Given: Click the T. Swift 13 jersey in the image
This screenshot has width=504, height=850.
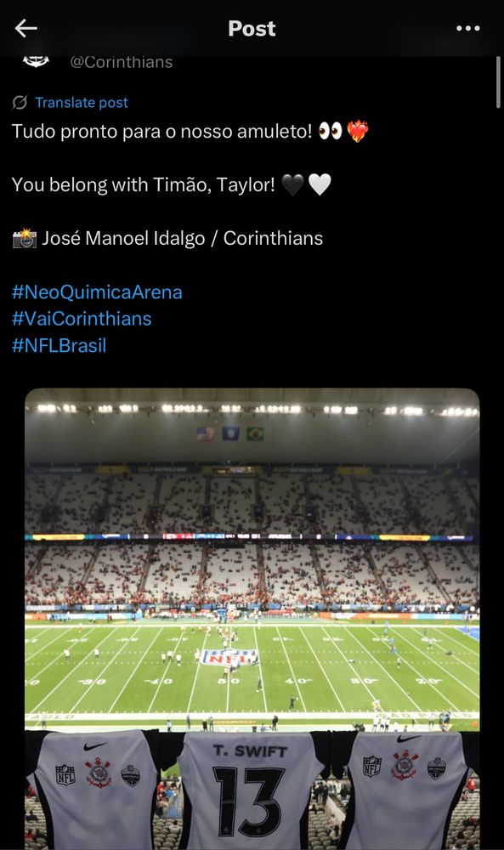Looking at the screenshot, I should (252, 782).
